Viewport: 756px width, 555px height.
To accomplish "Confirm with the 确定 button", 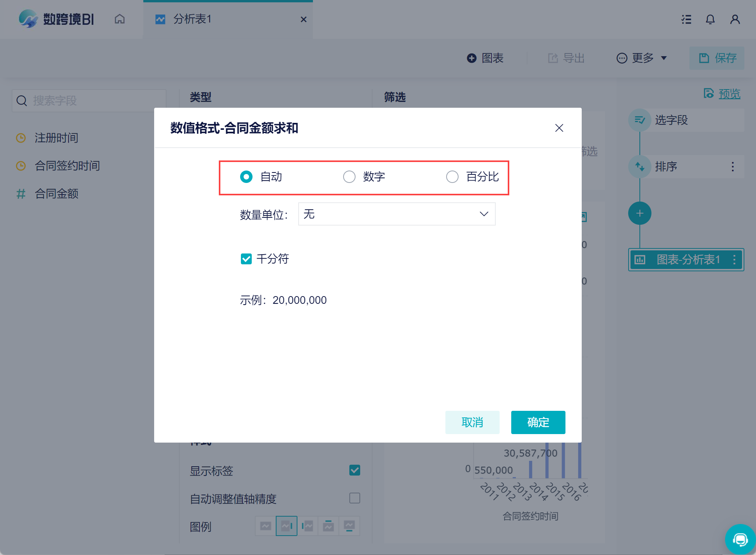I will [x=538, y=422].
